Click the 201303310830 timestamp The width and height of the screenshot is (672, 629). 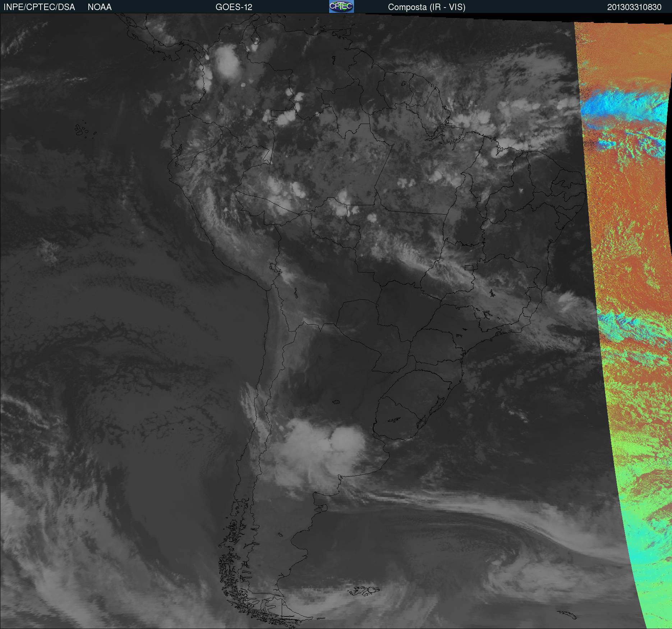pos(634,7)
